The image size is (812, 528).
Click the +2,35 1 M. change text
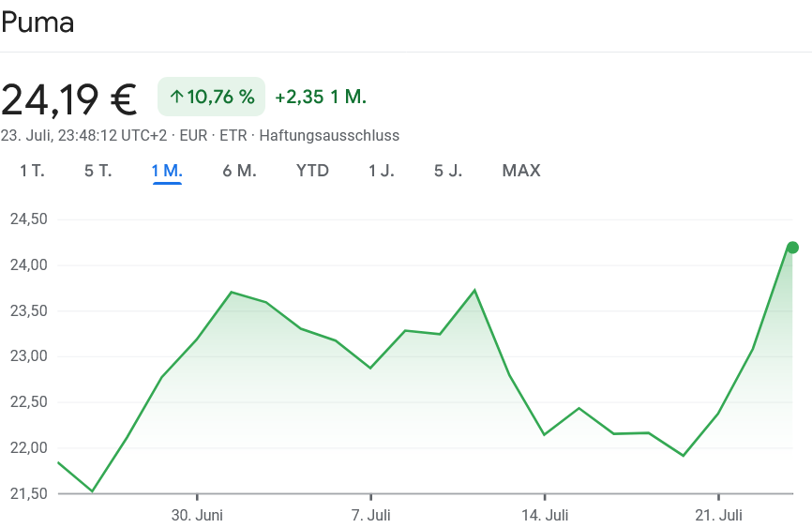tap(320, 97)
